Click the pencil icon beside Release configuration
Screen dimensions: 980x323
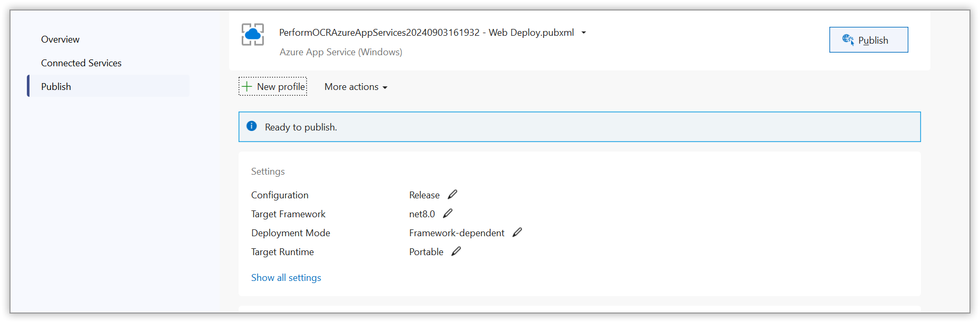[452, 195]
